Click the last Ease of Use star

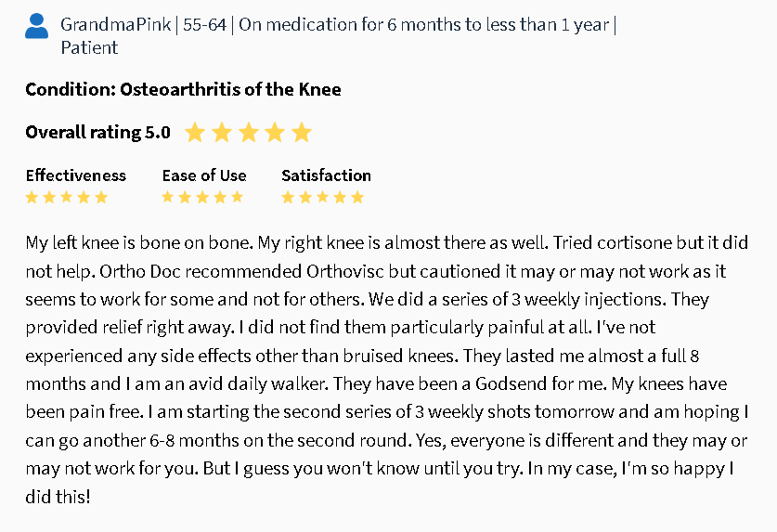(x=238, y=197)
